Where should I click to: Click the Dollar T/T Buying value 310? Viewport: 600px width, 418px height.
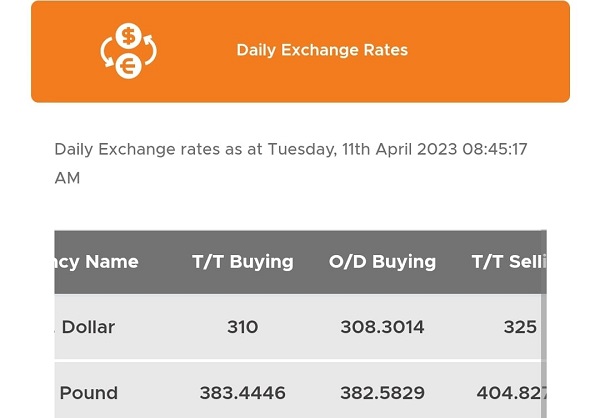point(243,327)
